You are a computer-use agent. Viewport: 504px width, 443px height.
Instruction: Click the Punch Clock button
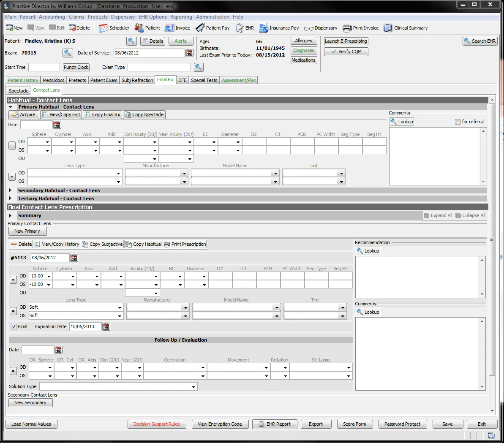[76, 67]
